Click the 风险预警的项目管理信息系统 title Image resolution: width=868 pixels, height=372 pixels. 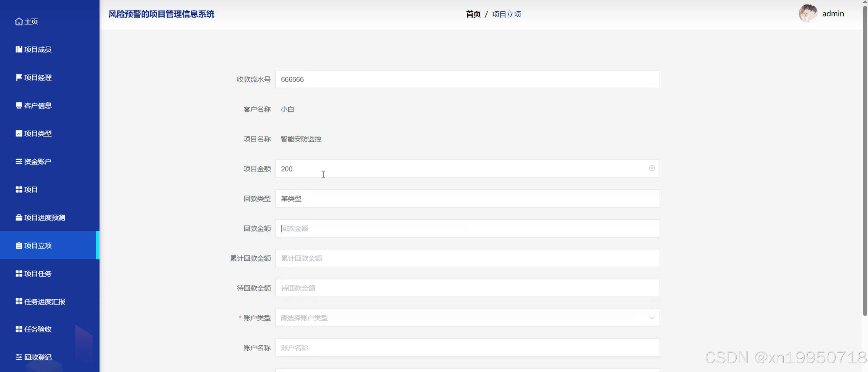click(x=161, y=14)
